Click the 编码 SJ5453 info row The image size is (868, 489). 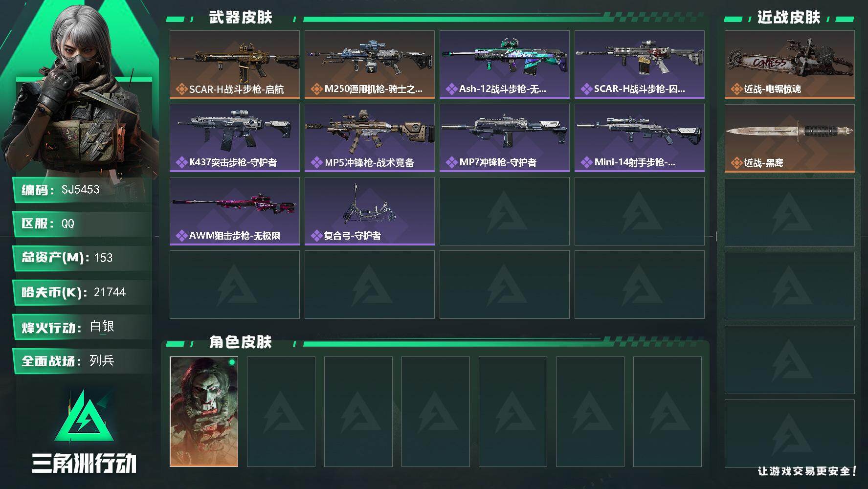pos(82,190)
